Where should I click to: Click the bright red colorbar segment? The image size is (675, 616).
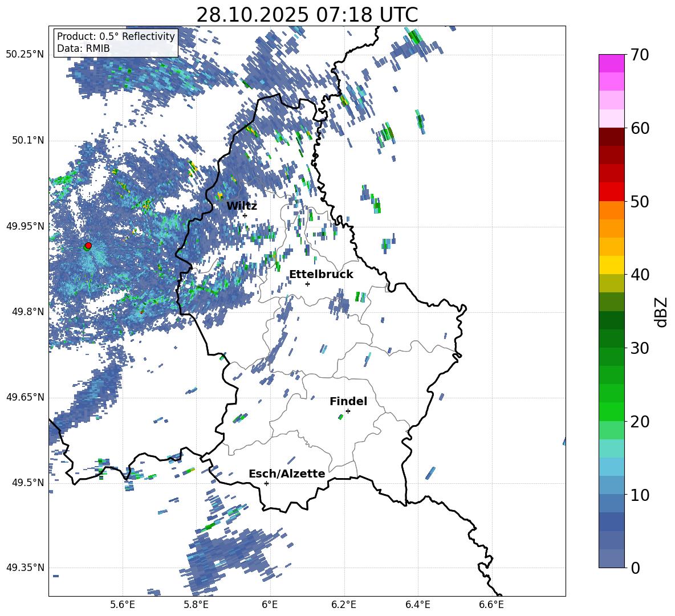click(x=611, y=192)
